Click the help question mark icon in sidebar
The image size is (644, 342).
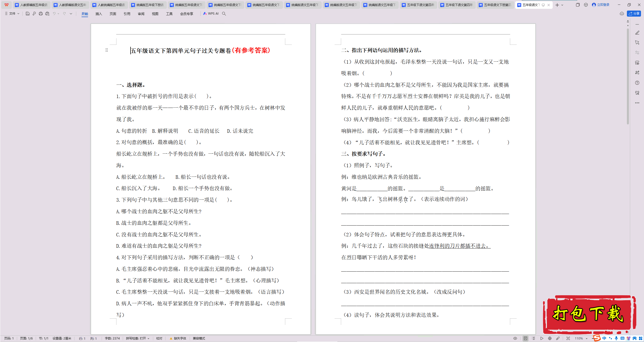637,83
